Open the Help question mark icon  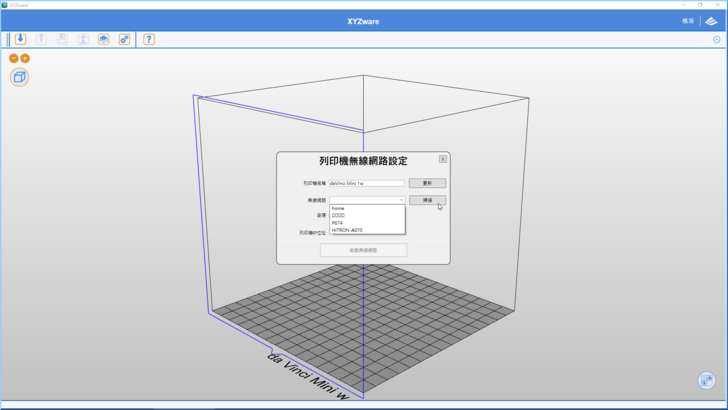point(149,39)
